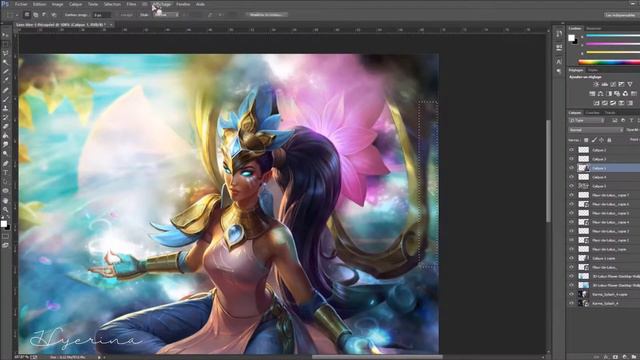This screenshot has width=640, height=360.
Task: Hide the Calque 5 layer
Action: point(572,186)
